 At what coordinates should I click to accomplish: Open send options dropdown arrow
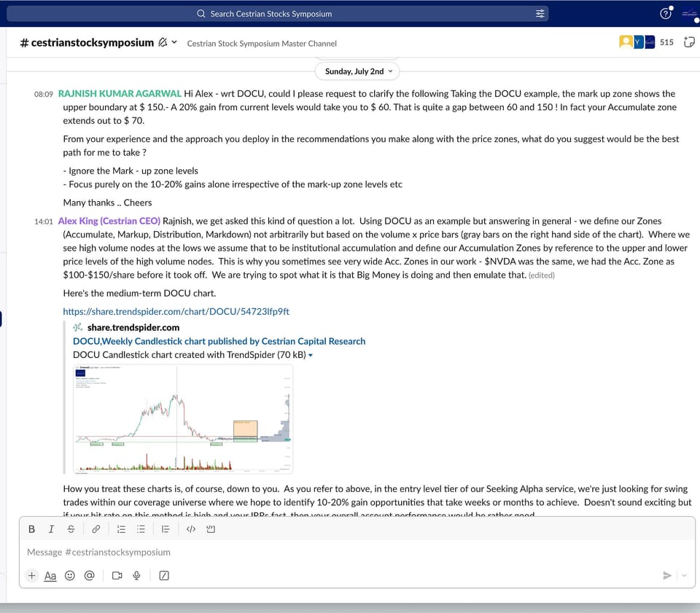684,576
